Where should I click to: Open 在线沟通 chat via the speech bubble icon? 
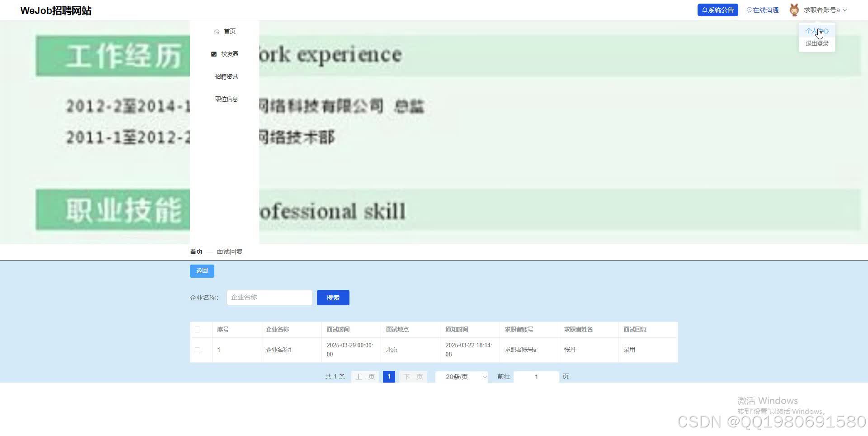(x=763, y=9)
